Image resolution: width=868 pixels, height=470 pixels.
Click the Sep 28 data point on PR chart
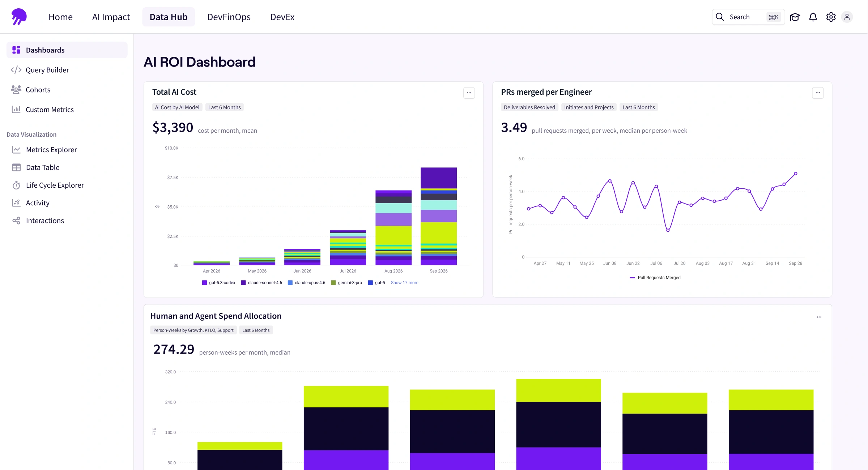[x=796, y=174]
